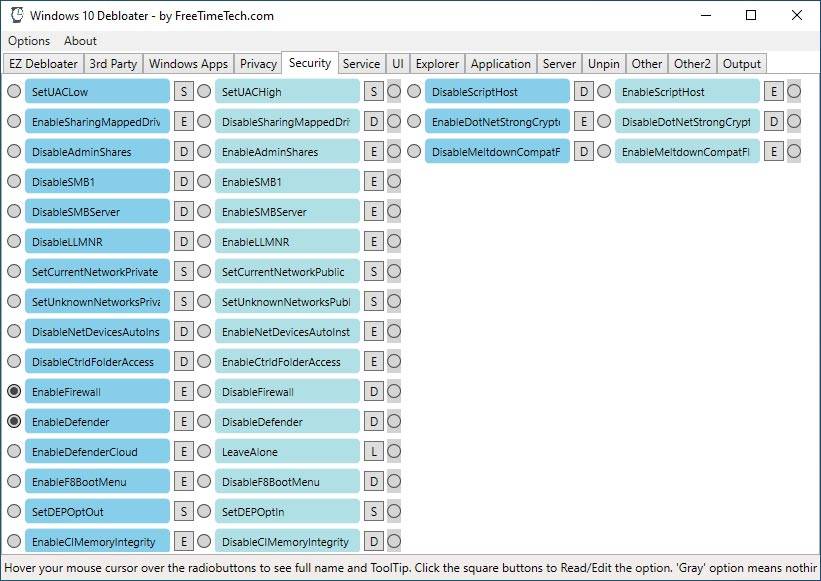821x581 pixels.
Task: Click the E button beside EnableSMB1
Action: point(374,182)
